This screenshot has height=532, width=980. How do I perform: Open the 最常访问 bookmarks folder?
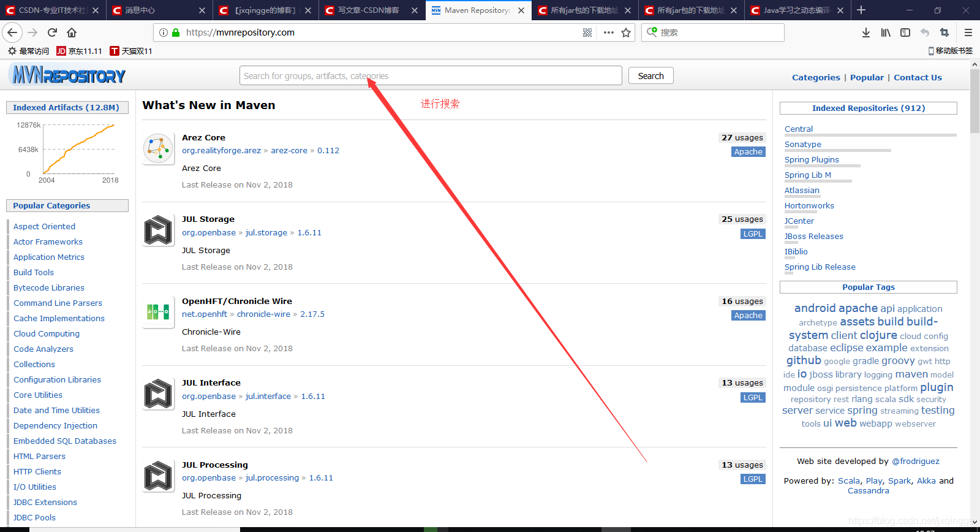click(x=28, y=51)
